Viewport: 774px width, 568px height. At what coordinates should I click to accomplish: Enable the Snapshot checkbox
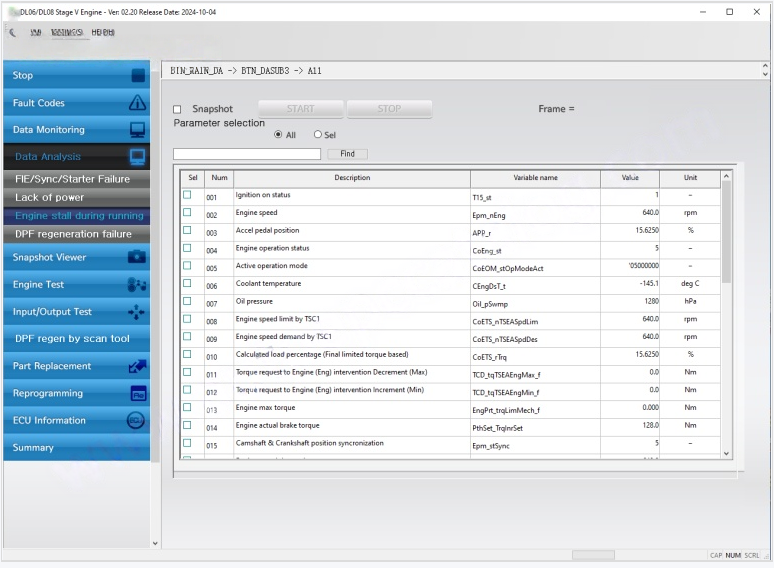[x=178, y=109]
